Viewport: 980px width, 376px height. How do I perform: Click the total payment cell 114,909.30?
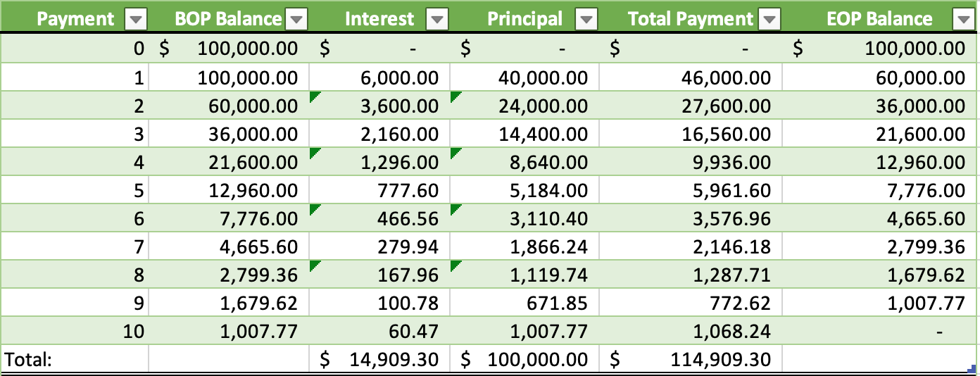(690, 359)
